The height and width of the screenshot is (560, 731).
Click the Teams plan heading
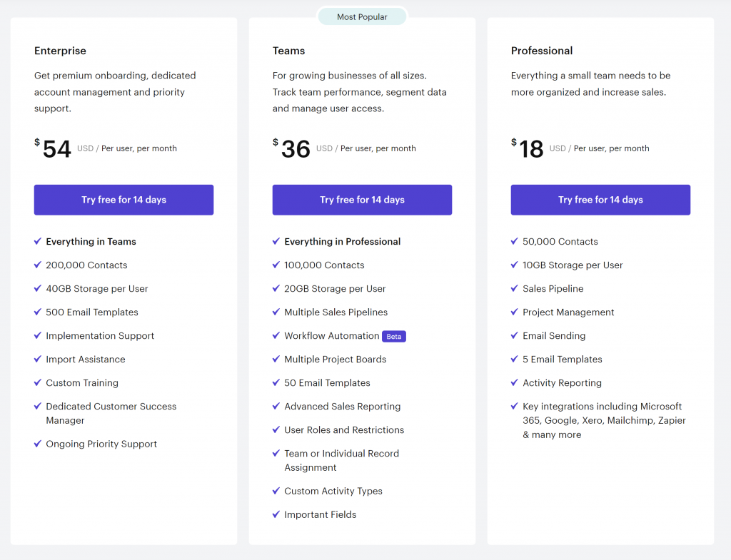click(288, 51)
